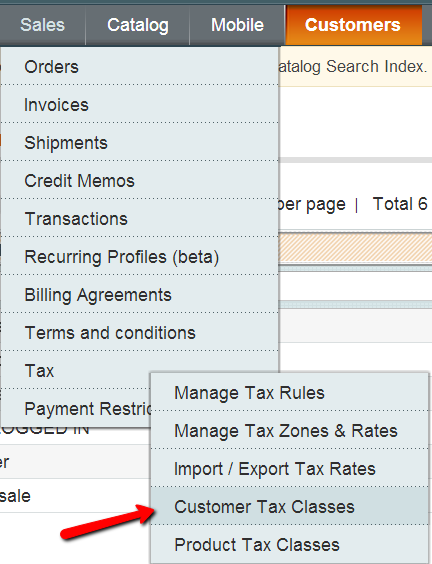Viewport: 432px width, 564px height.
Task: Select the Shipments menu entry
Action: 140,143
